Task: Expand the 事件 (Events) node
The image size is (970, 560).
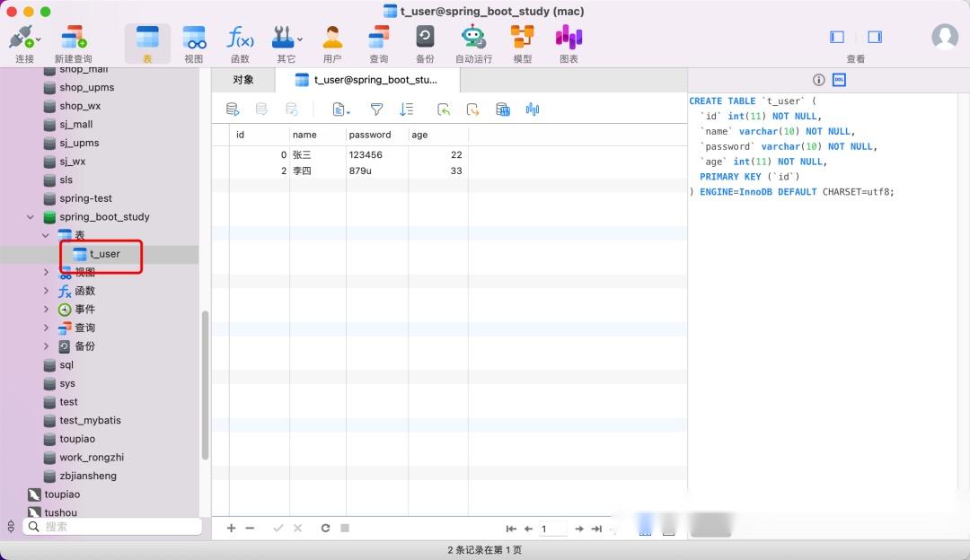Action: click(x=46, y=309)
